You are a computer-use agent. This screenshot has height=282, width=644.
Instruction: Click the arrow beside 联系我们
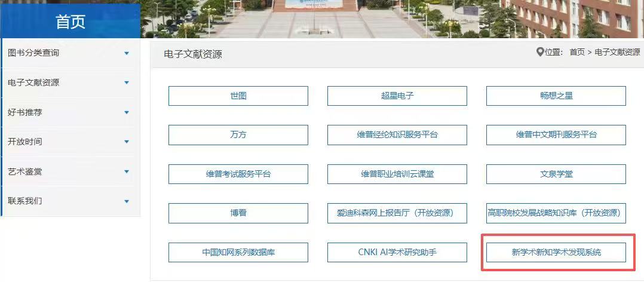coord(126,201)
